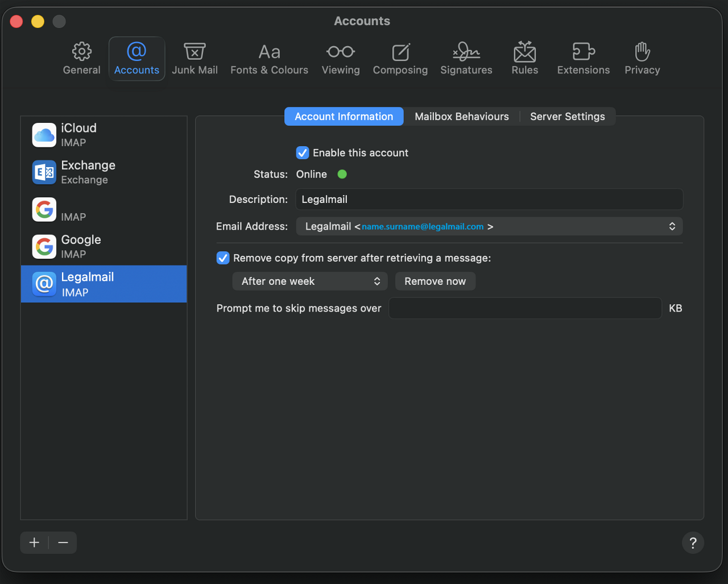The image size is (728, 584).
Task: Click the Description text field
Action: (489, 200)
